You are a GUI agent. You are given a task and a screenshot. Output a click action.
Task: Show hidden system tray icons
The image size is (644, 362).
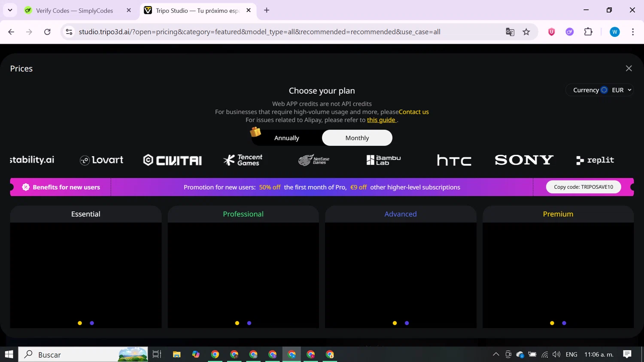[x=496, y=354]
